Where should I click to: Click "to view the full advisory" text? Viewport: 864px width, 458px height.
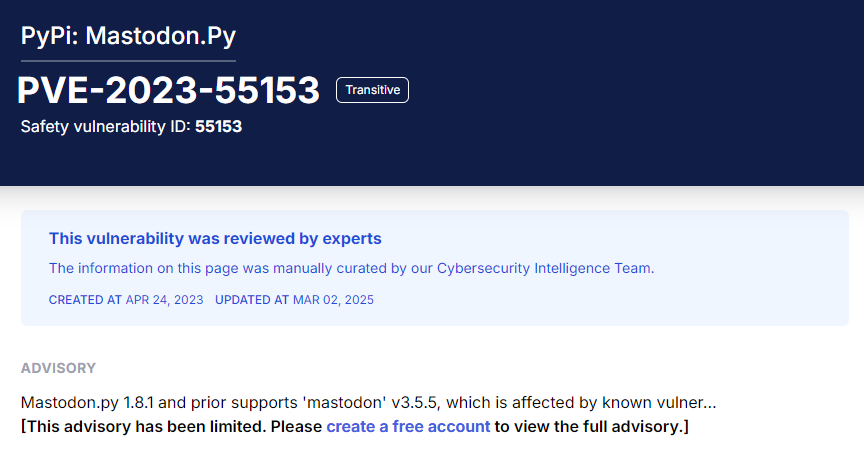coord(590,427)
